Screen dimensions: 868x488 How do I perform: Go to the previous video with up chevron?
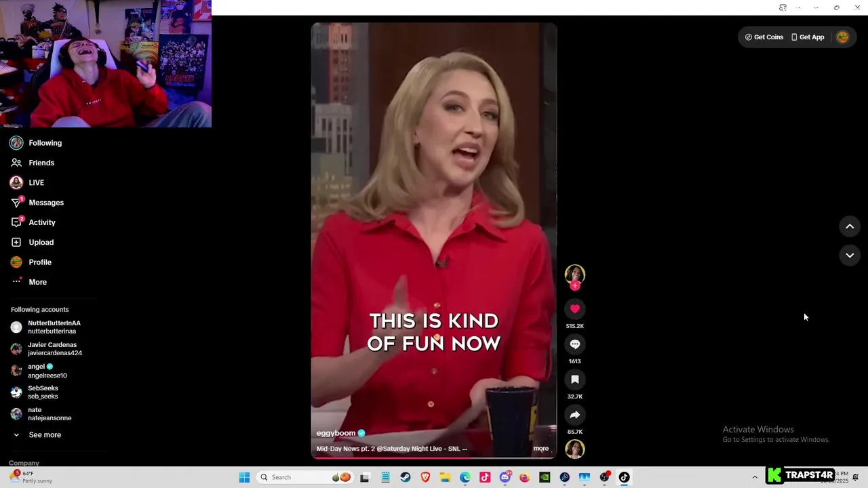tap(850, 226)
